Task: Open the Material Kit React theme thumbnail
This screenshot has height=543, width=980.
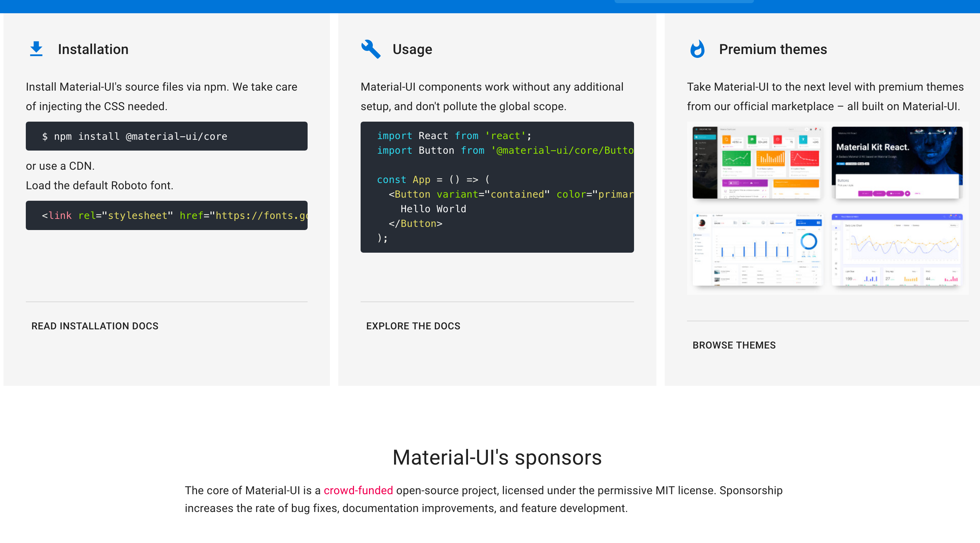Action: (897, 162)
